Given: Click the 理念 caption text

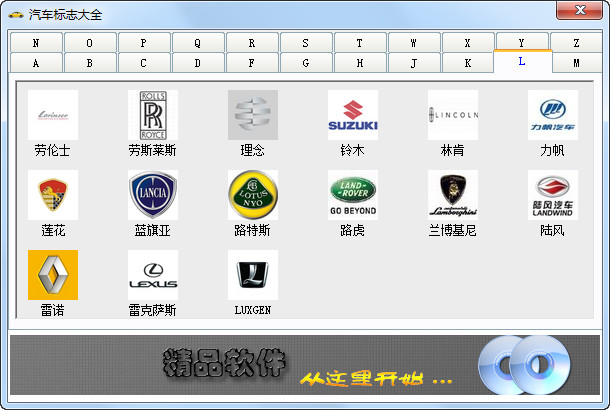Looking at the screenshot, I should click(252, 150).
